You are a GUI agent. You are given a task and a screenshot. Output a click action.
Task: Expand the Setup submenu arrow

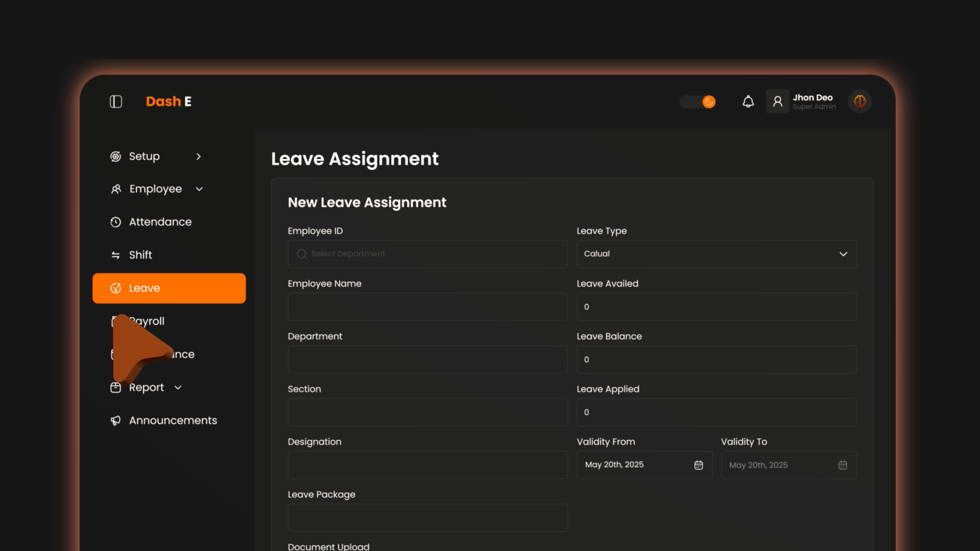coord(199,157)
